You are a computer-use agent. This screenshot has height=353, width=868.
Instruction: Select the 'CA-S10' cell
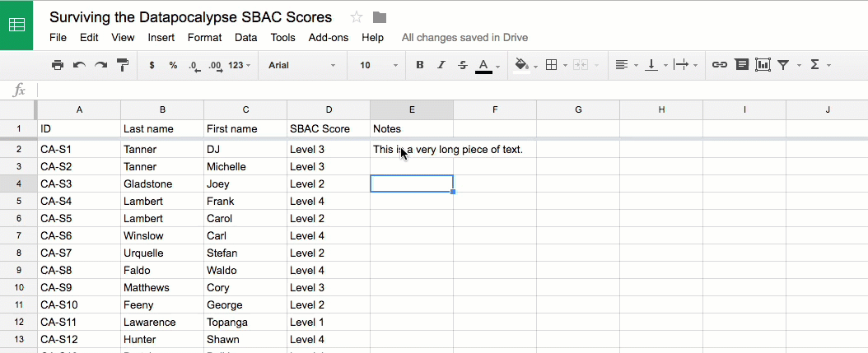click(x=79, y=304)
